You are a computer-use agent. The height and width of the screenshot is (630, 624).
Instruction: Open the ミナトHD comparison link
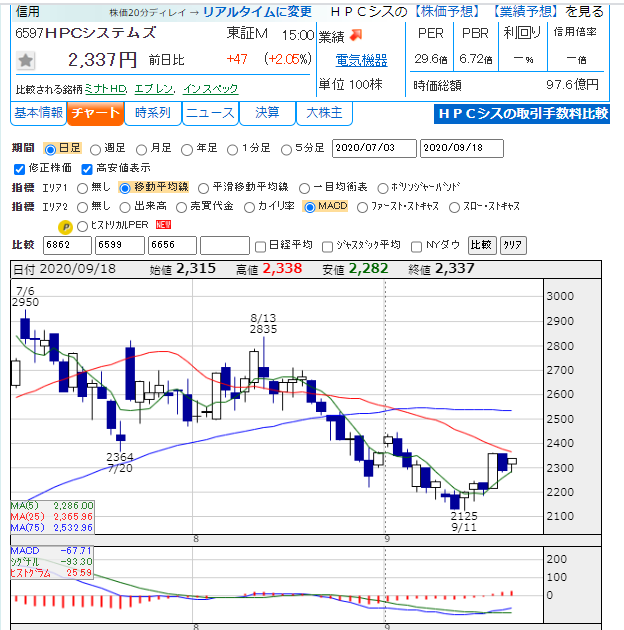[106, 89]
